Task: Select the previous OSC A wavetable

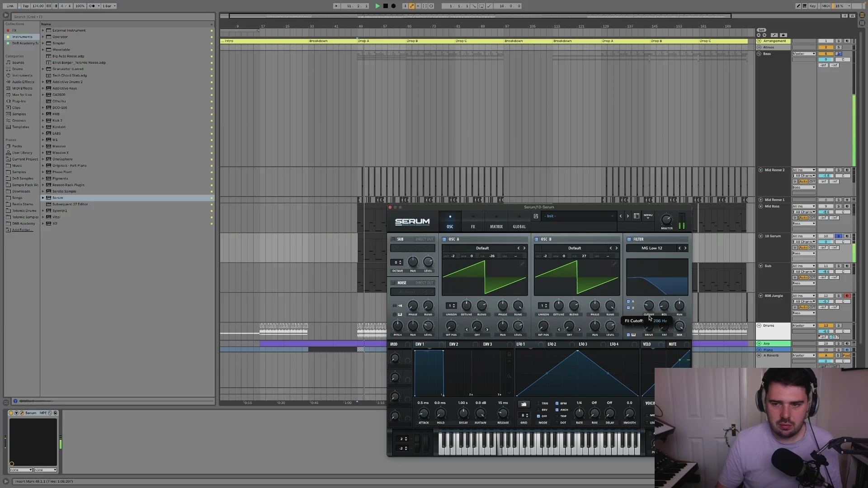Action: 519,248
